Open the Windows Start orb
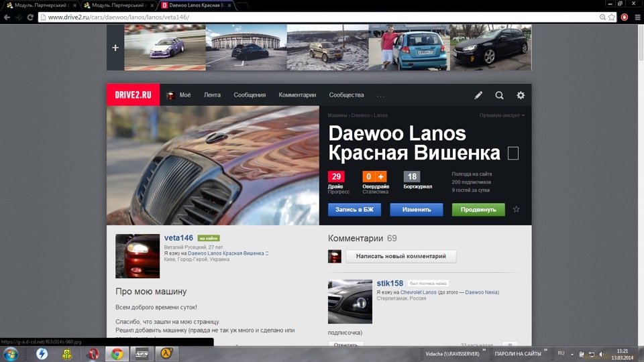This screenshot has height=362, width=644. click(x=11, y=354)
